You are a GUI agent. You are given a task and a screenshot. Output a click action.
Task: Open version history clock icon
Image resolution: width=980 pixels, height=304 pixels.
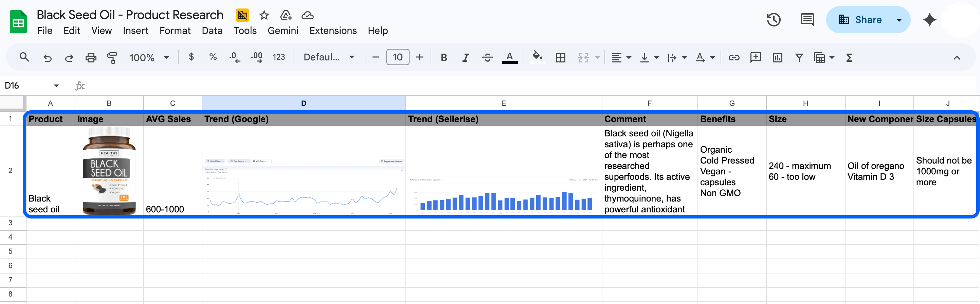tap(773, 20)
